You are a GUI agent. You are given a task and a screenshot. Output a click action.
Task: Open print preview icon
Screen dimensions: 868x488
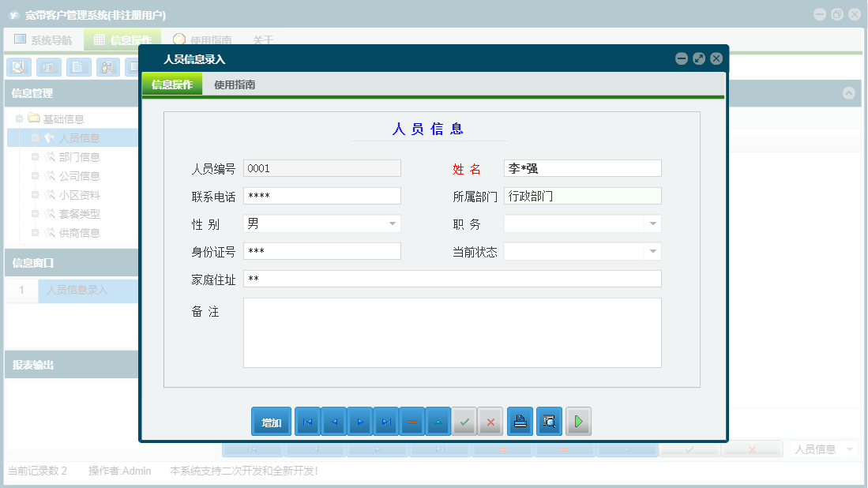click(548, 421)
